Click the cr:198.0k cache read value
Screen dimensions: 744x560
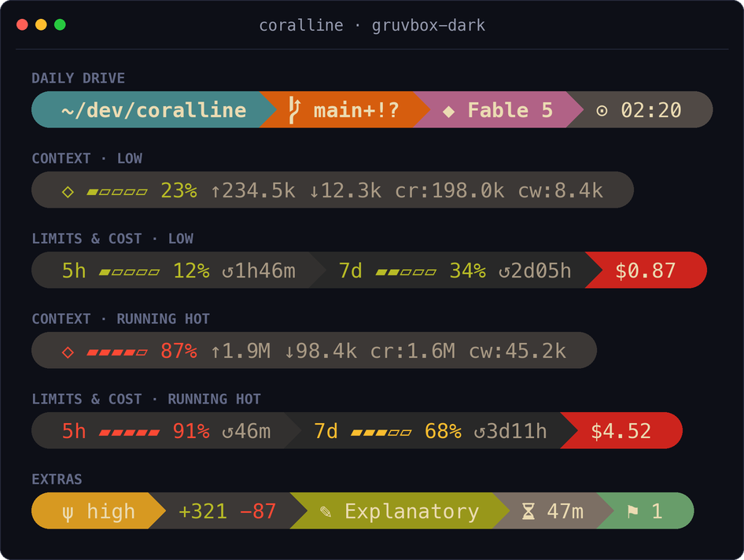(x=449, y=190)
